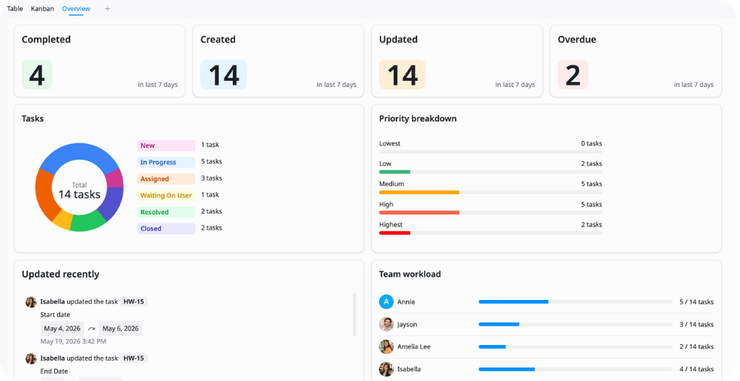Click the High priority bar
This screenshot has width=740, height=381.
[x=419, y=212]
